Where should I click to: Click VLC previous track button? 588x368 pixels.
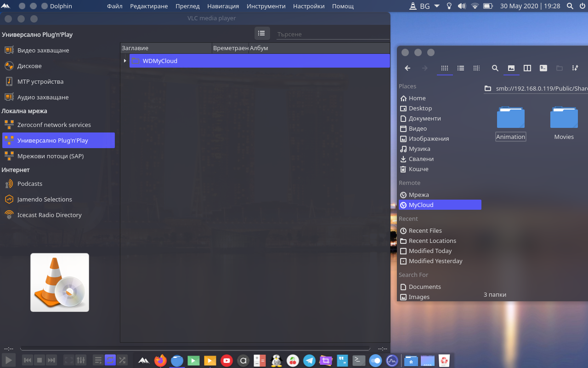pyautogui.click(x=27, y=360)
